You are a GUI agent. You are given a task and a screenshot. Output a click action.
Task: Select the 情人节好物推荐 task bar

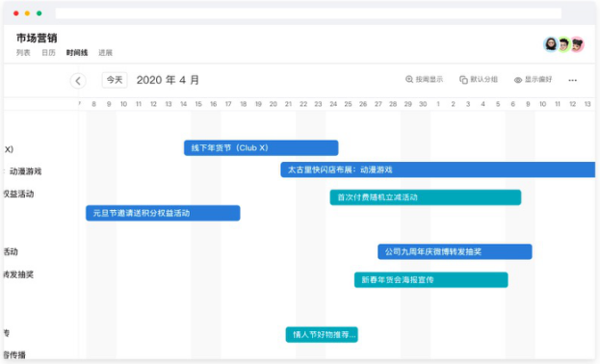322,334
